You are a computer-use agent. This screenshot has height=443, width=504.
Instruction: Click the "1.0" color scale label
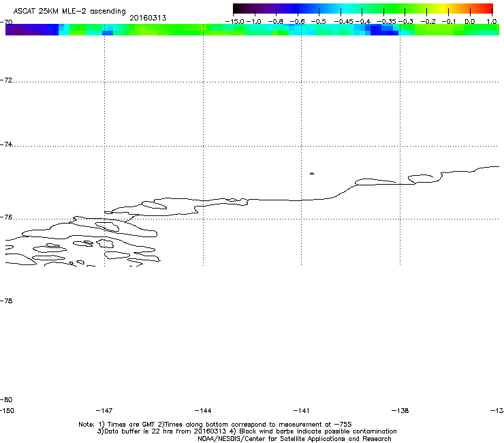pyautogui.click(x=492, y=22)
